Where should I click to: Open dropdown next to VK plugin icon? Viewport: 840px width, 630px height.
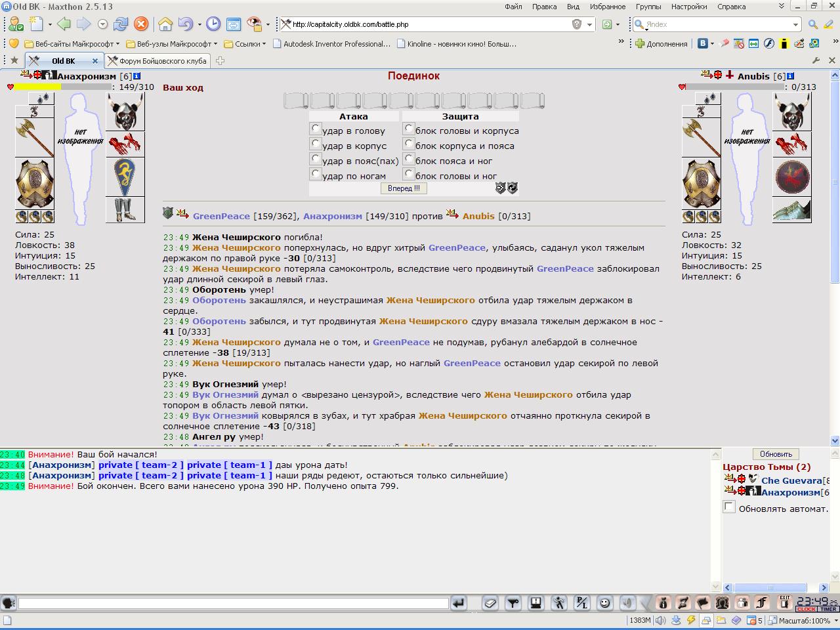click(x=713, y=44)
